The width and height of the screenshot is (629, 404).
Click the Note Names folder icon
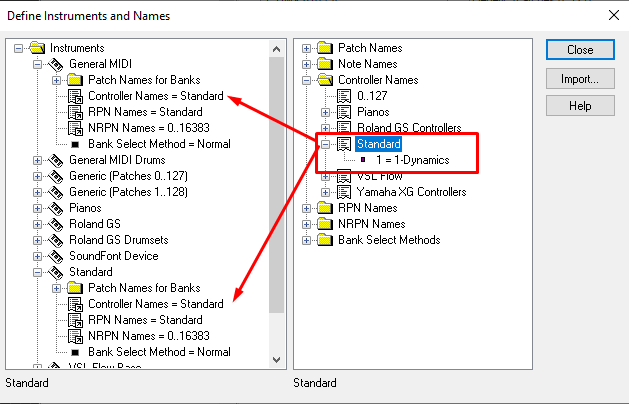[324, 64]
